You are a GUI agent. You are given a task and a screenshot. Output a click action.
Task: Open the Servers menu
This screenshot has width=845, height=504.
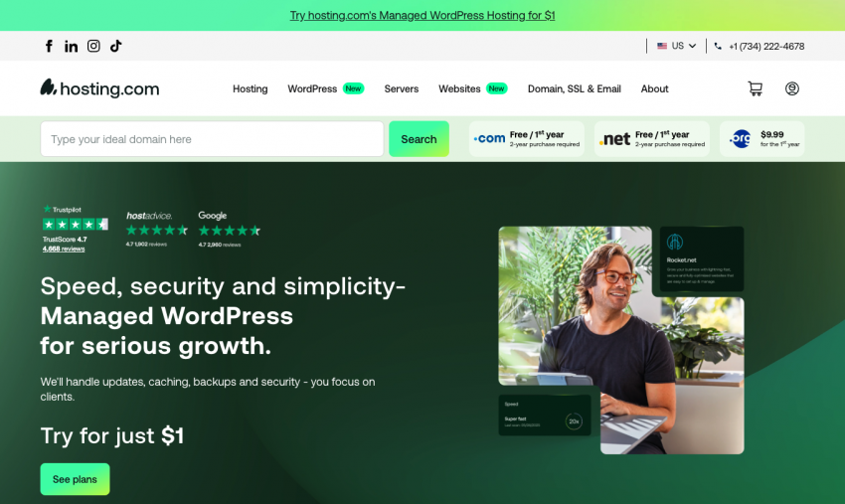tap(402, 88)
